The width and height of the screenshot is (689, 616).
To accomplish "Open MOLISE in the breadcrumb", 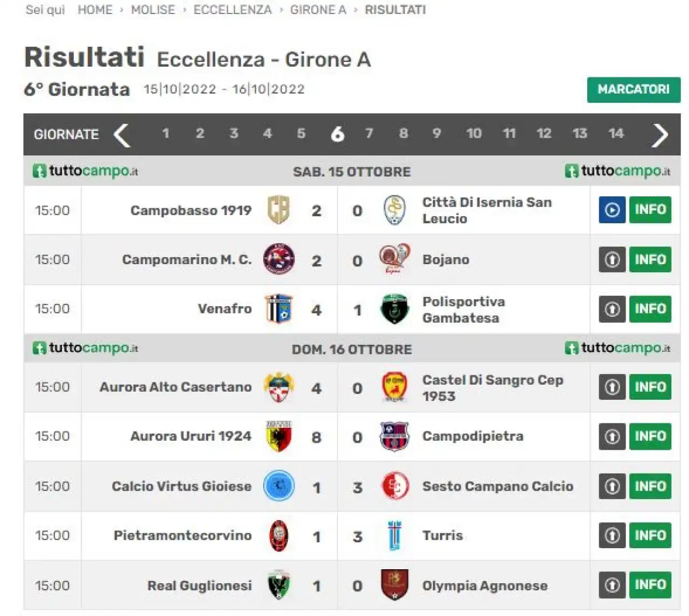I will pos(153,10).
